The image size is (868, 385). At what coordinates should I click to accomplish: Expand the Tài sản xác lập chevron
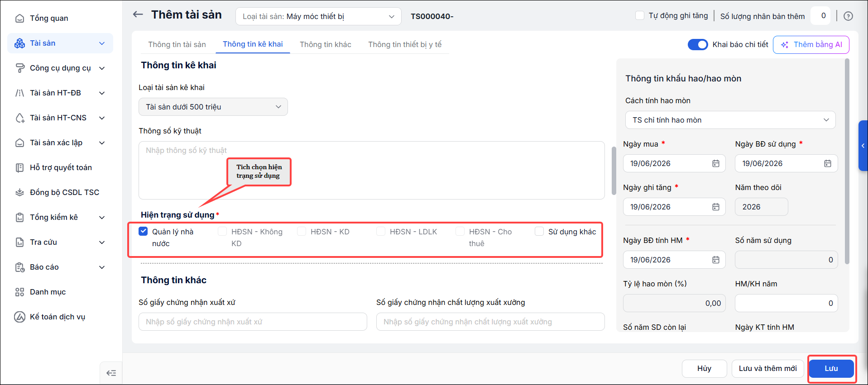[x=102, y=143]
